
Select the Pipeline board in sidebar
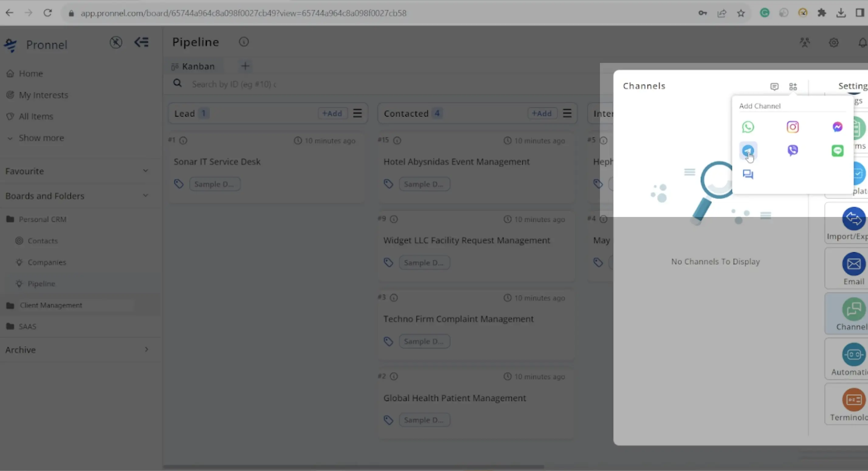41,284
